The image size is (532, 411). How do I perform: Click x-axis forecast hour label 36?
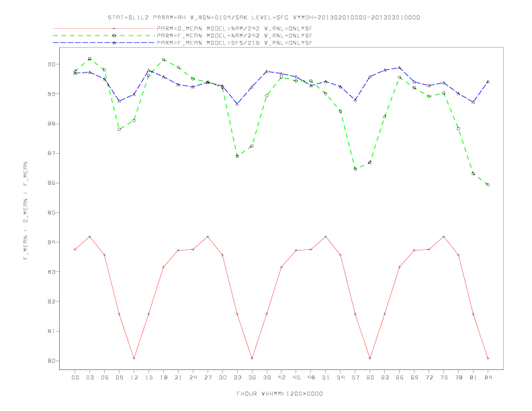(252, 377)
